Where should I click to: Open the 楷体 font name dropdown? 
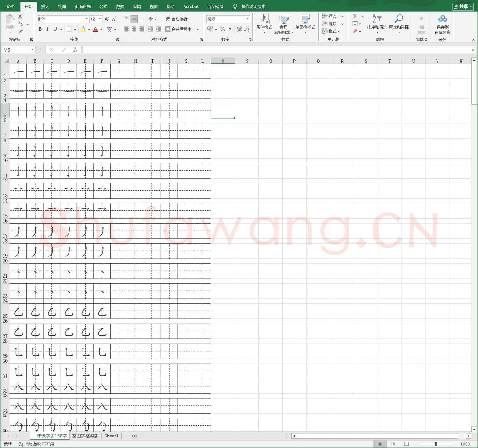pyautogui.click(x=87, y=19)
